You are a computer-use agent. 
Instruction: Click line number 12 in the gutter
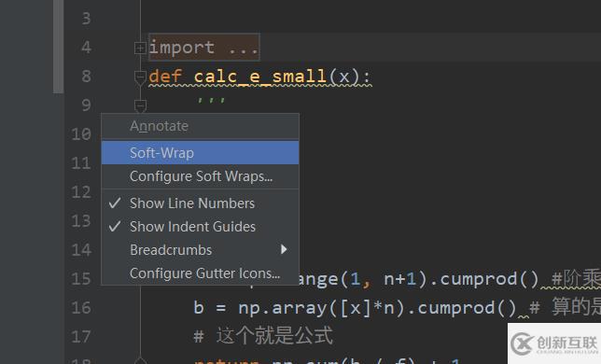(81, 191)
